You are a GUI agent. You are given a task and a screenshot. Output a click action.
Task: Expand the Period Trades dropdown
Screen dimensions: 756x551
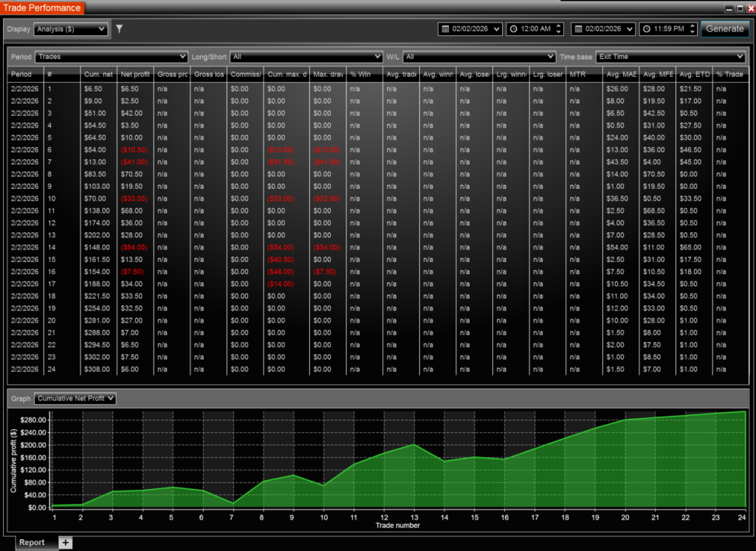[111, 56]
